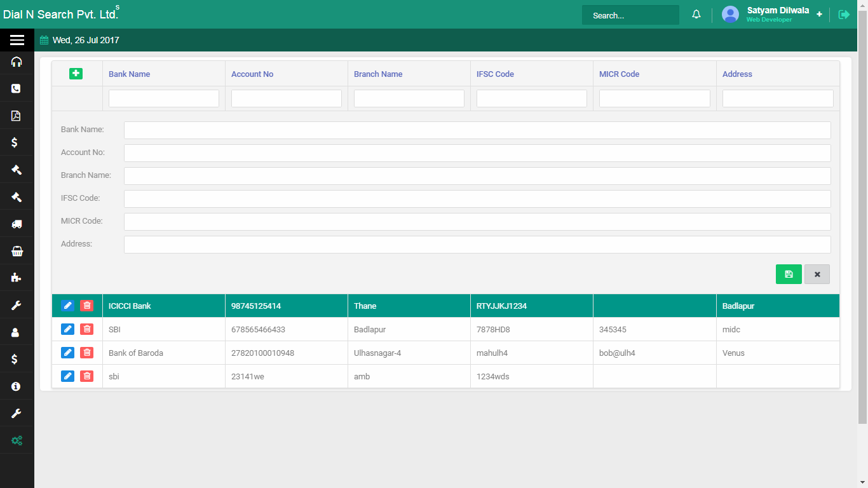Delete the ICICCI Bank row
Screen dimensions: 868x488
(87, 306)
